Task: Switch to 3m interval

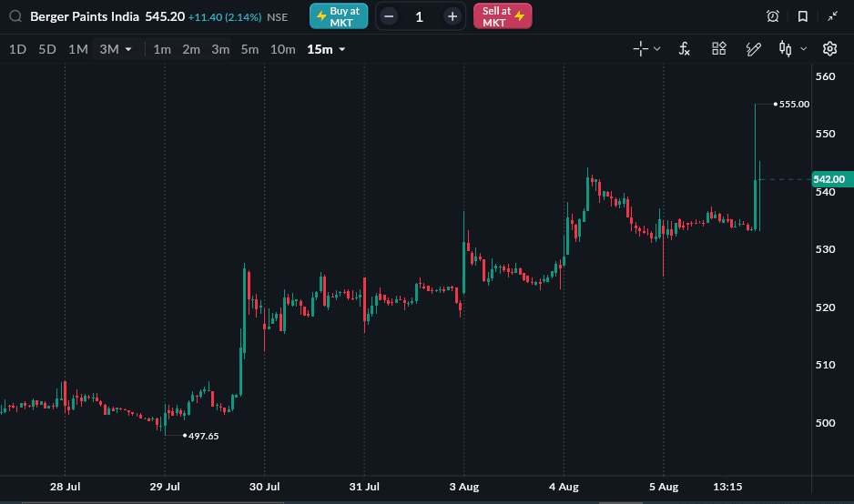Action: coord(220,49)
